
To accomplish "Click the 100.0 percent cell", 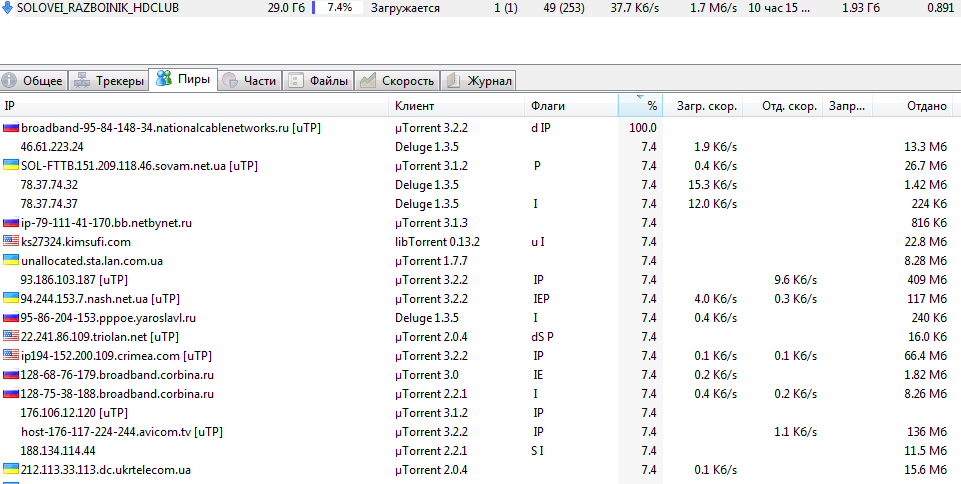I will pyautogui.click(x=644, y=128).
